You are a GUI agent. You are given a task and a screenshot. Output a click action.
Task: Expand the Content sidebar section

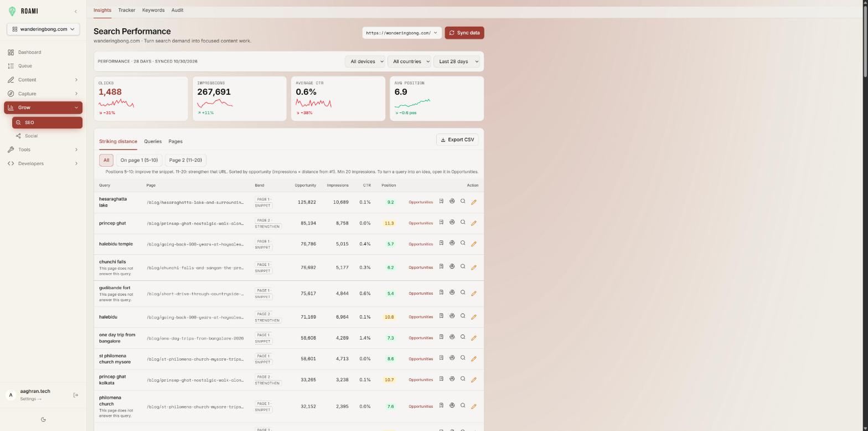pyautogui.click(x=43, y=80)
